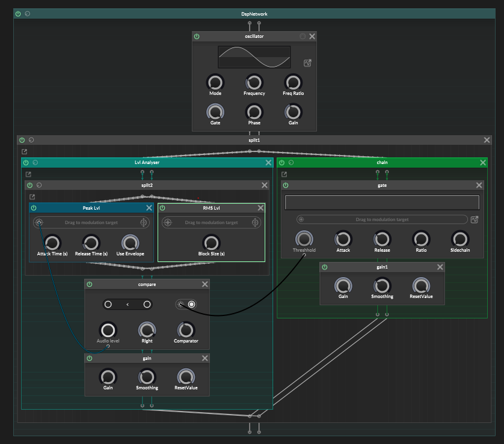Click the gate Attack knob
The image size is (504, 444).
tap(343, 239)
